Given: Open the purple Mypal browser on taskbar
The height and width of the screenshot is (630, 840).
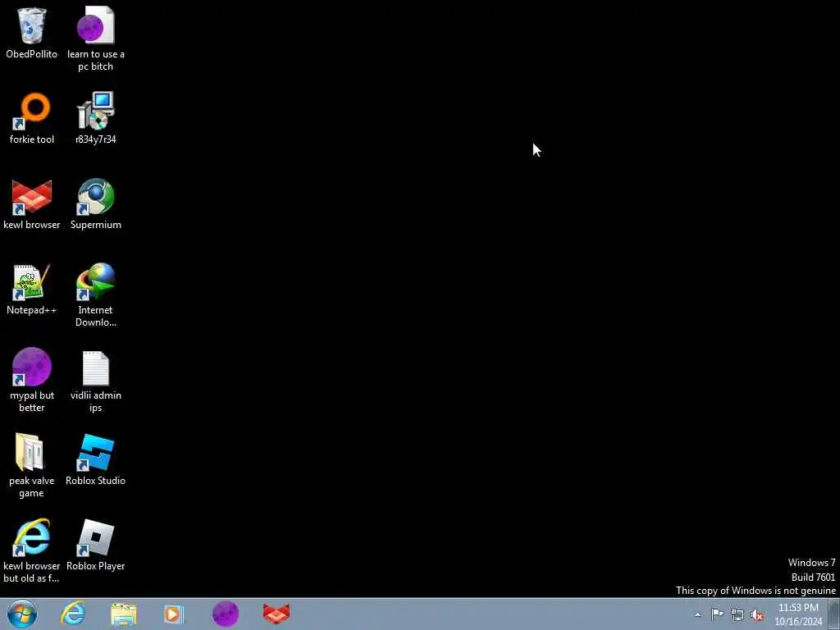Looking at the screenshot, I should click(226, 614).
